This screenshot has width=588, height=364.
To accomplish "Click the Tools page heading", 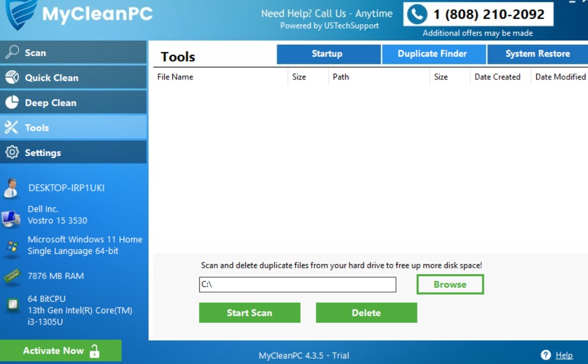I will pos(178,57).
